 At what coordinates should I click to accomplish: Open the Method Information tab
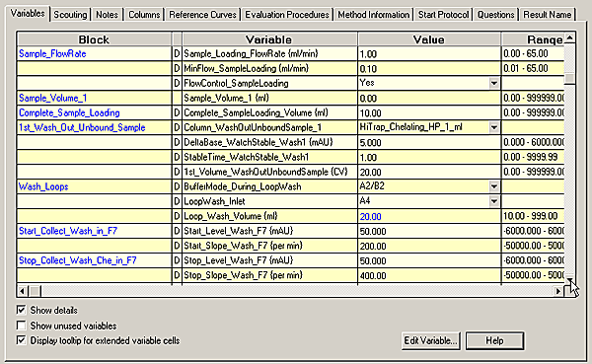[x=374, y=15]
